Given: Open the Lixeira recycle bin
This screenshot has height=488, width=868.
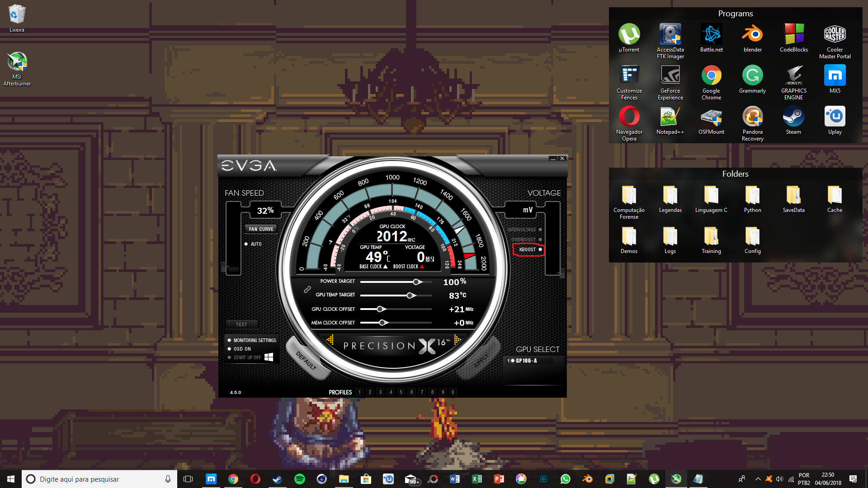Looking at the screenshot, I should click(17, 18).
